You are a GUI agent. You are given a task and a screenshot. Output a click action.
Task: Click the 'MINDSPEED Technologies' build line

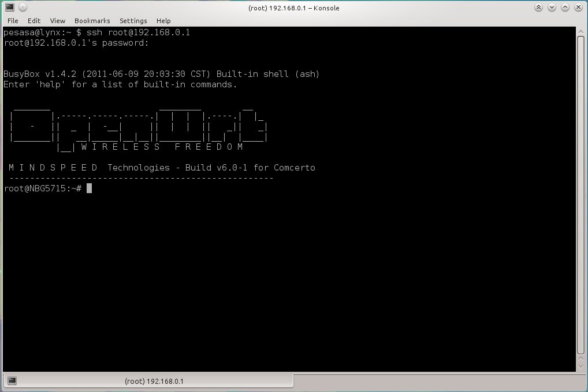(162, 168)
